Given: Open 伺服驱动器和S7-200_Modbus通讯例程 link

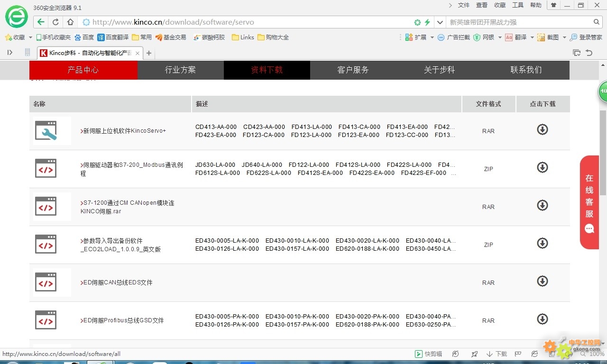Looking at the screenshot, I should pos(132,169).
